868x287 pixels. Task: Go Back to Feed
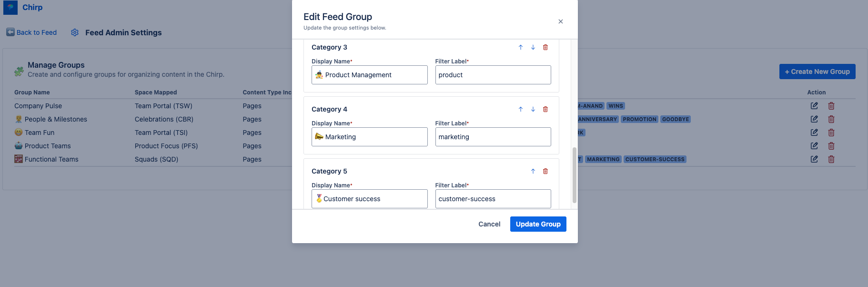[31, 32]
